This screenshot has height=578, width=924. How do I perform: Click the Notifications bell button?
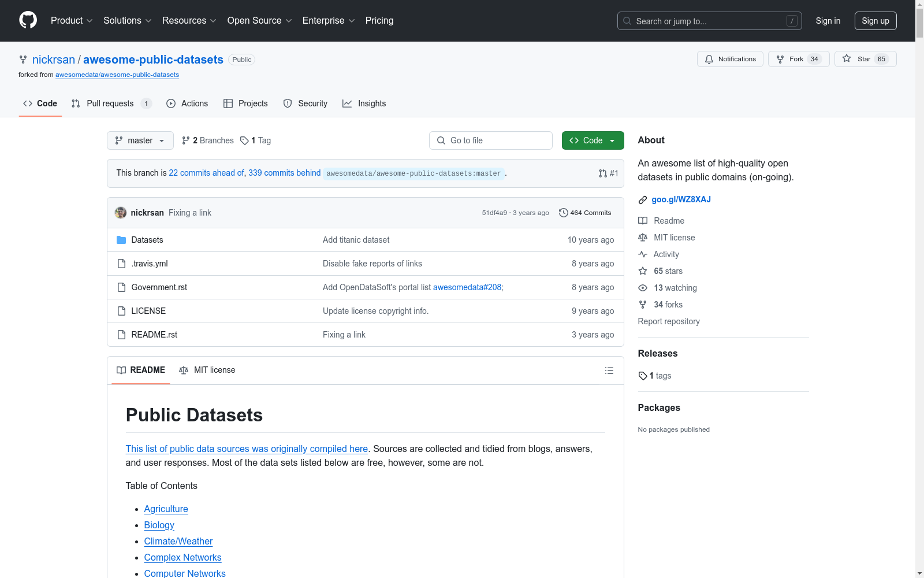730,59
